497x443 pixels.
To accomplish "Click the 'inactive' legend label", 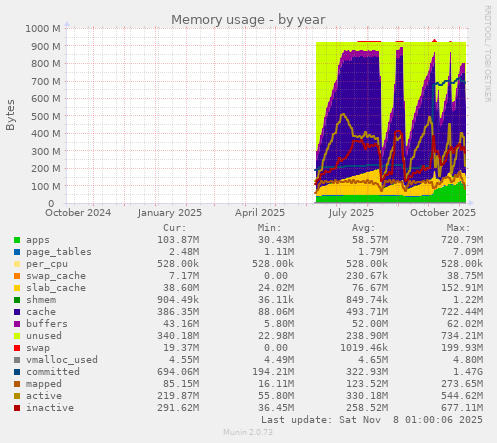I will tap(50, 408).
